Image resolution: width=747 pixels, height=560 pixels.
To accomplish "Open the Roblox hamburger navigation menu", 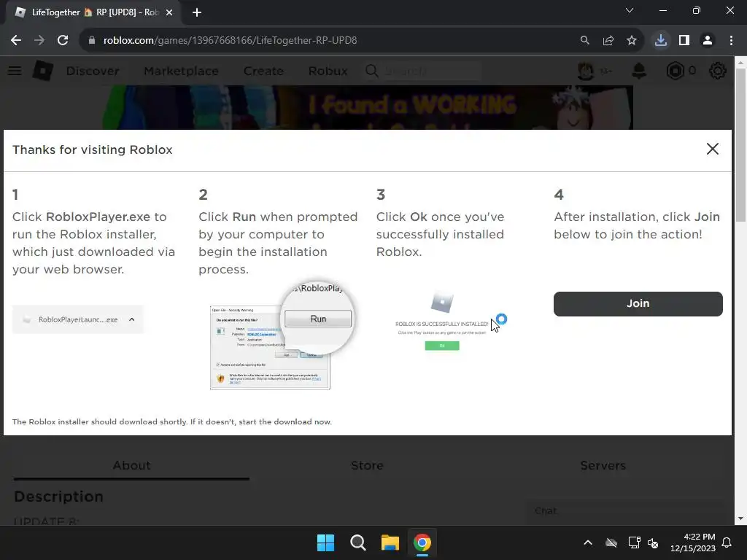I will [x=15, y=71].
